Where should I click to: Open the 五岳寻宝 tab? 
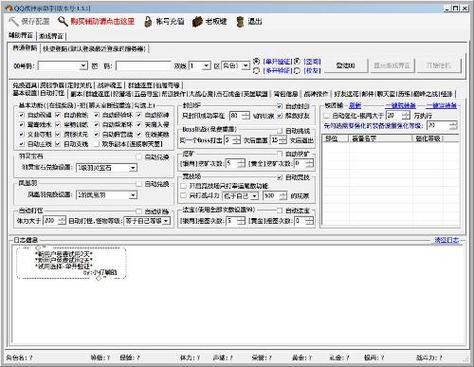point(146,94)
